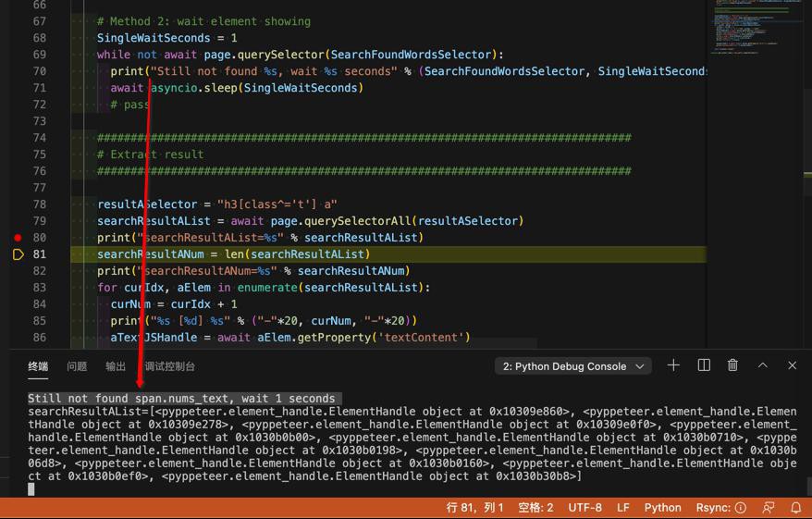Switch to the 调试控制台 tab
The image size is (812, 519).
pyautogui.click(x=169, y=366)
